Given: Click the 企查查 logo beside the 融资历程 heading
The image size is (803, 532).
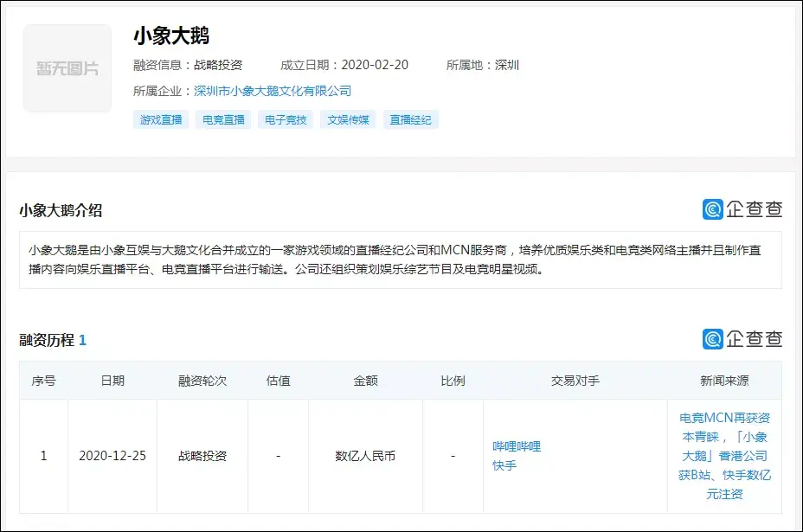Looking at the screenshot, I should 742,339.
